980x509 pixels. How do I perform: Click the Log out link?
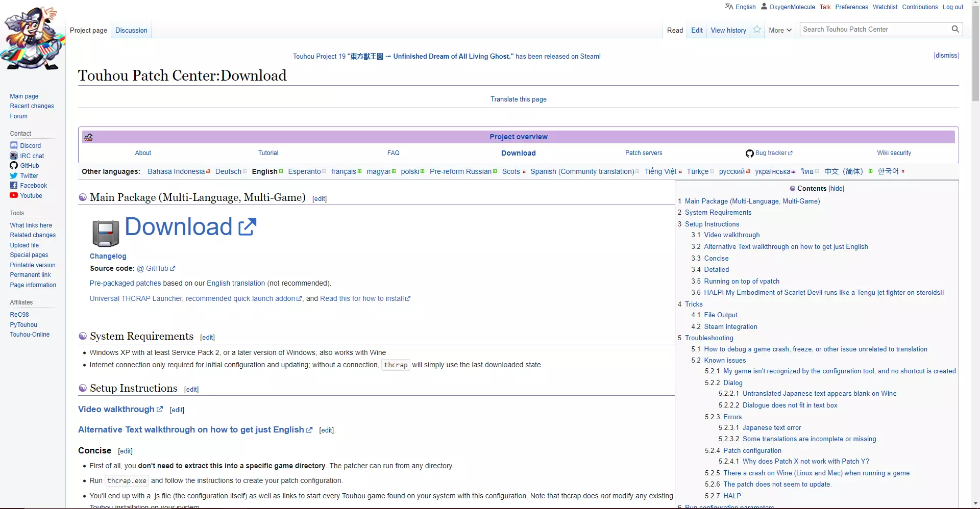coord(952,7)
